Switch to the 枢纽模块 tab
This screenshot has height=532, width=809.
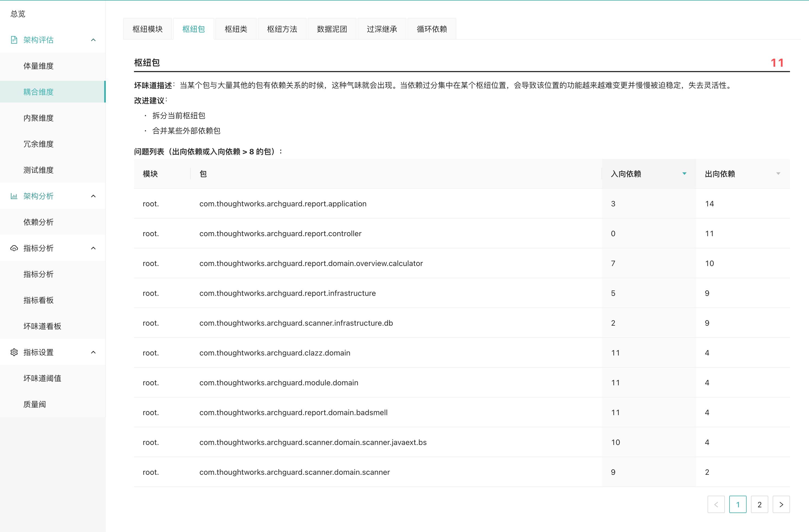pos(147,29)
